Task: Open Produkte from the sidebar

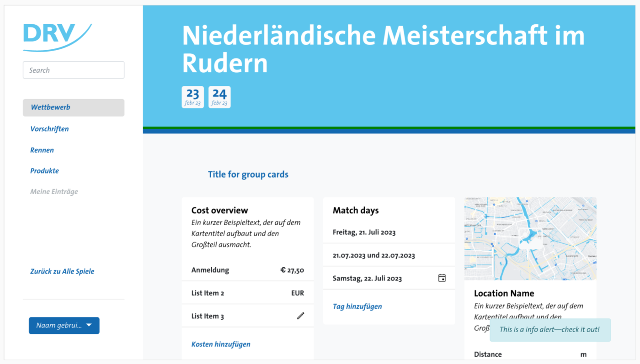Action: (44, 171)
